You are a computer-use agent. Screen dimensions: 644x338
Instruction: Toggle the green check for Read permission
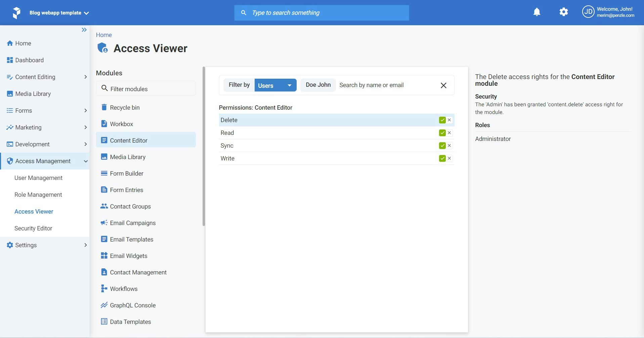pos(442,133)
